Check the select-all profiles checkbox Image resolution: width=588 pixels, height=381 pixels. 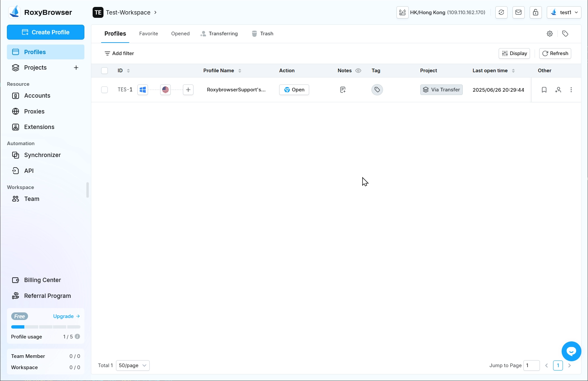click(104, 71)
